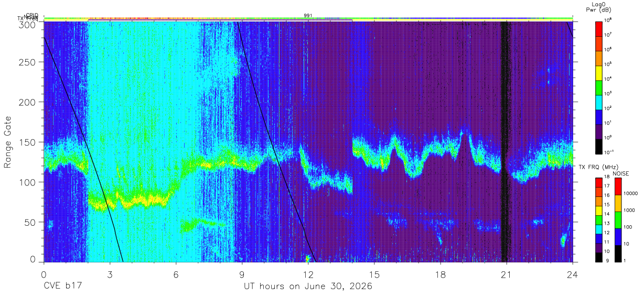Pick the orange segment of NOISE colorbar
The height and width of the screenshot is (297, 644).
tap(618, 203)
